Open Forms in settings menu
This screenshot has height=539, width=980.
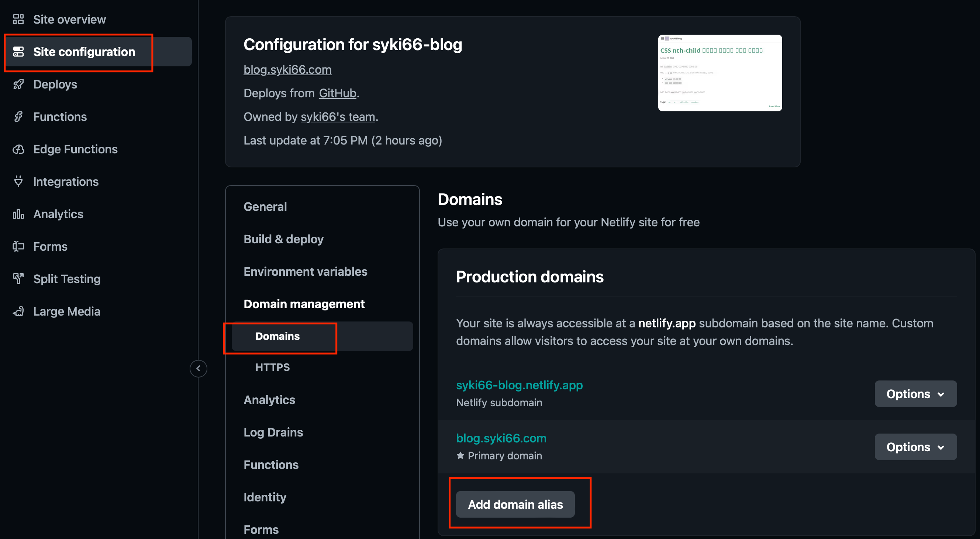pos(261,529)
